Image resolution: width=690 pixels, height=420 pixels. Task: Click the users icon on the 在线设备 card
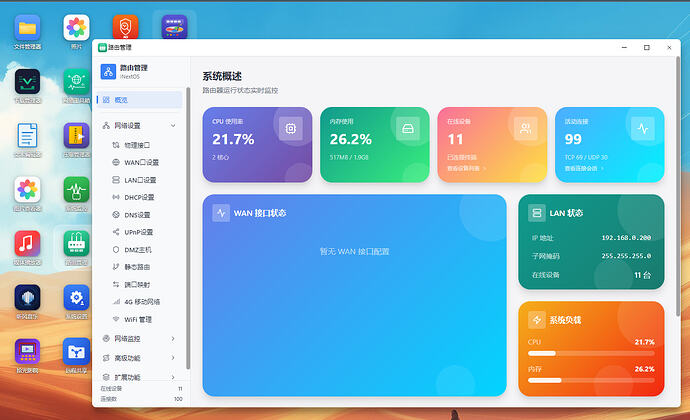click(x=525, y=129)
